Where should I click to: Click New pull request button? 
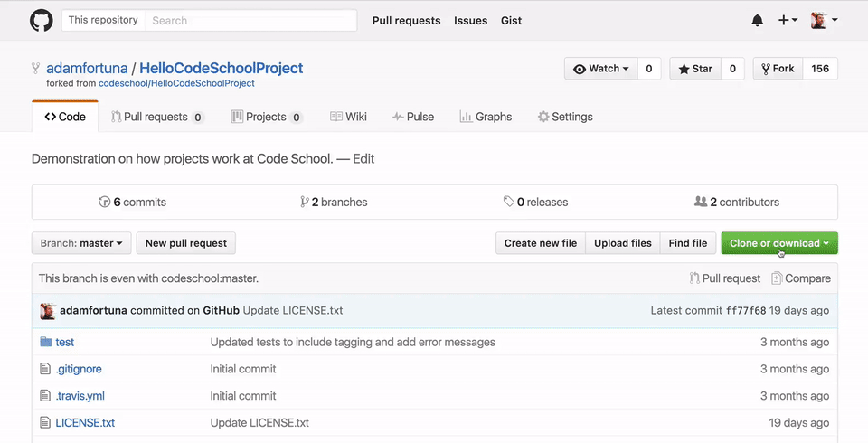tap(186, 243)
